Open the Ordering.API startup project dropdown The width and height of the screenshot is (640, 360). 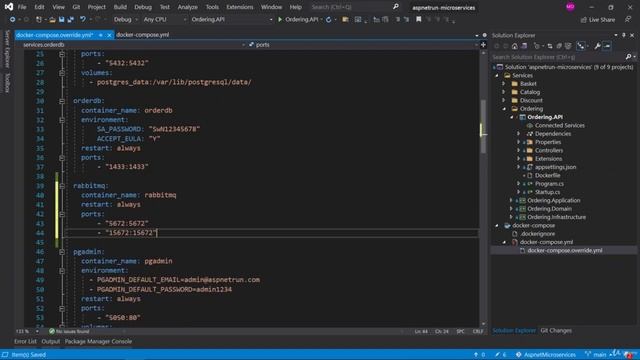232,20
